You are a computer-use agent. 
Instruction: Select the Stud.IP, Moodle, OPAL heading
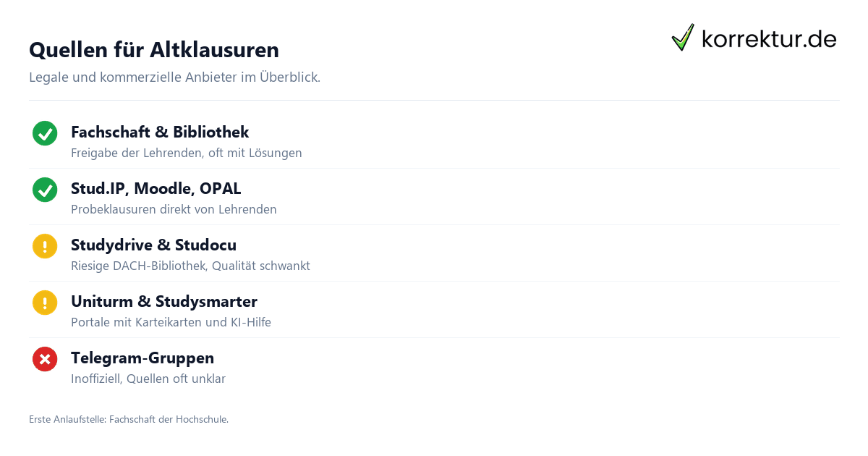tap(156, 189)
